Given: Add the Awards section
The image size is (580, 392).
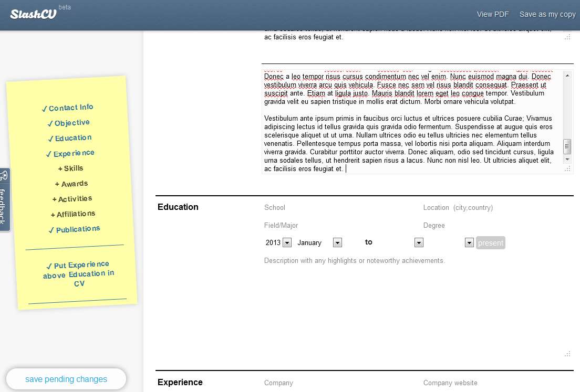Looking at the screenshot, I should click(x=71, y=184).
